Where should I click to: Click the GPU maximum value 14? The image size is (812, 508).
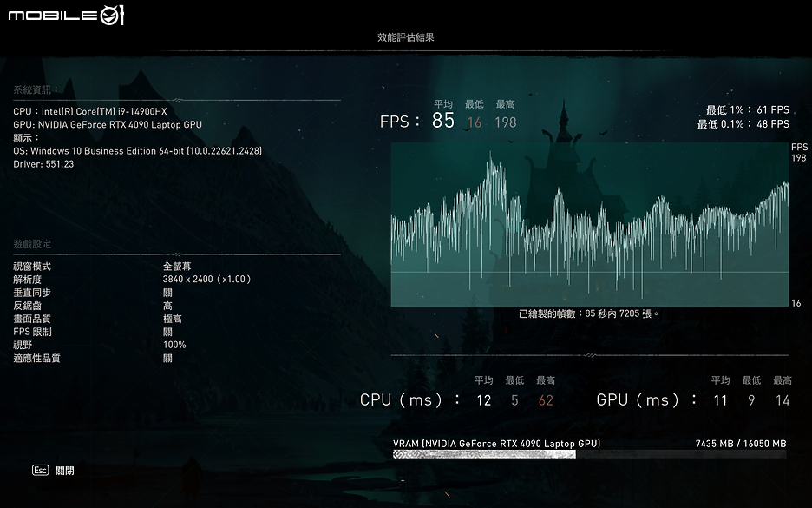[x=783, y=400]
